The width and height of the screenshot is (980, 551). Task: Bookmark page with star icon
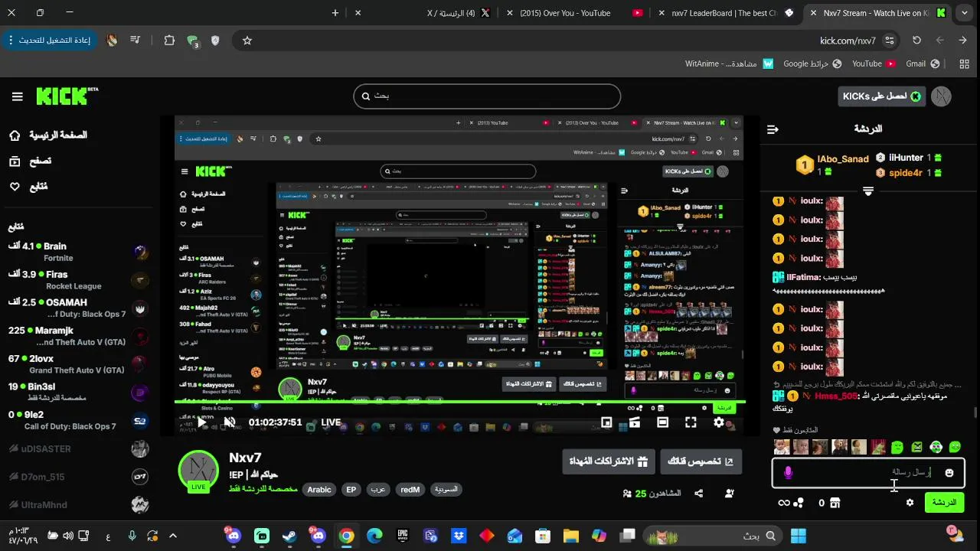[247, 41]
